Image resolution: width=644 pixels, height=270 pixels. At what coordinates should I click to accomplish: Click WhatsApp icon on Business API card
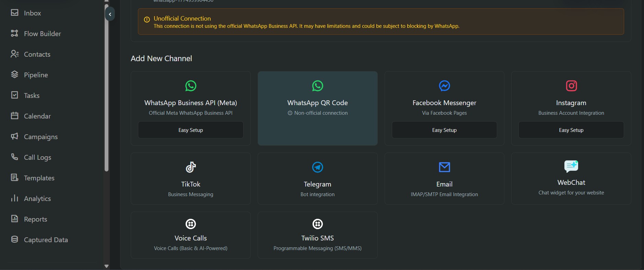click(191, 86)
